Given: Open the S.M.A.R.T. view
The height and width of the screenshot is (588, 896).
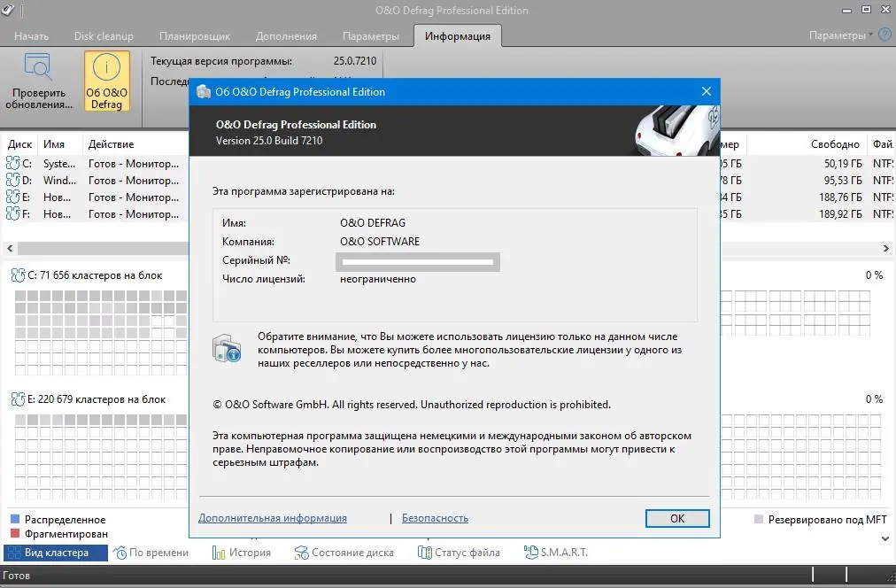Looking at the screenshot, I should tap(556, 553).
